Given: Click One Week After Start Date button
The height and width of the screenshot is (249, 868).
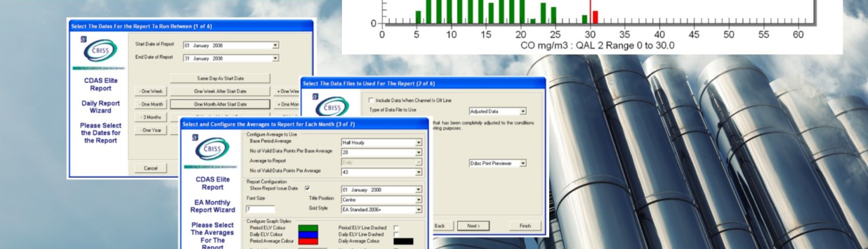Looking at the screenshot, I should pos(220,91).
